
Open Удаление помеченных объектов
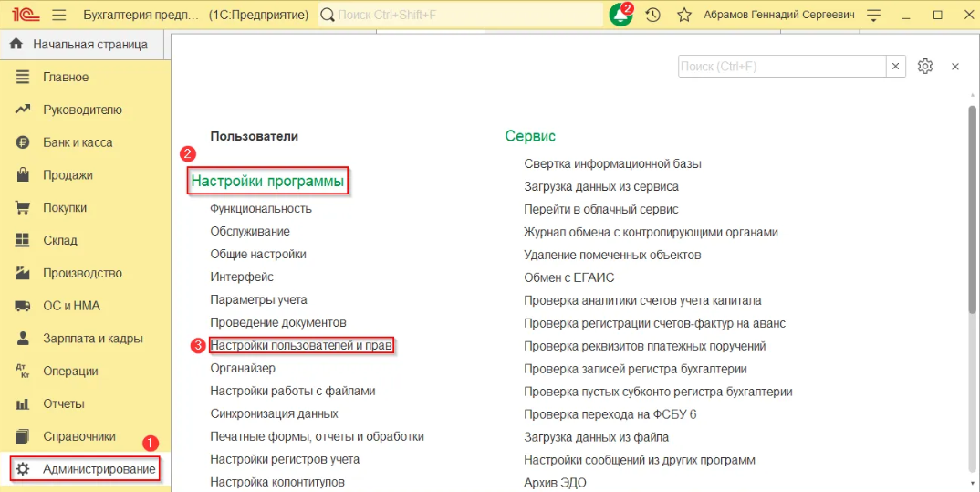[612, 255]
